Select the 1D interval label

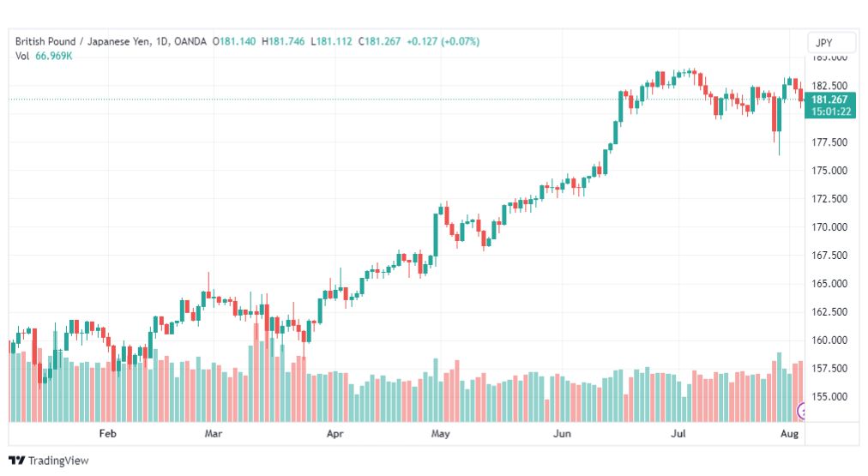(161, 41)
